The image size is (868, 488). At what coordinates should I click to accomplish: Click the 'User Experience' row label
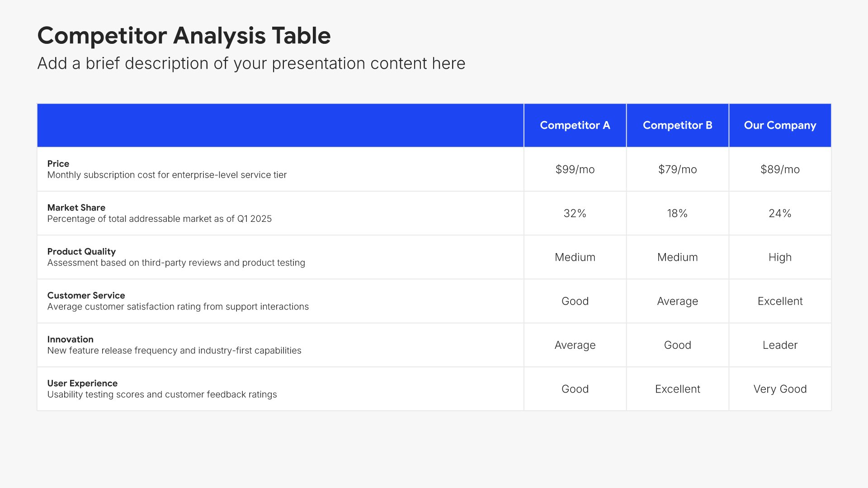82,383
